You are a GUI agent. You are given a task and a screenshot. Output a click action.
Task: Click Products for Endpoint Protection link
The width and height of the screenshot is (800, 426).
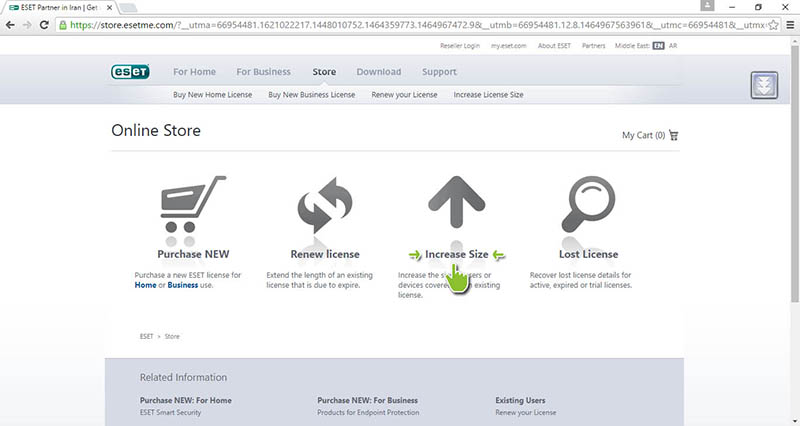(368, 412)
